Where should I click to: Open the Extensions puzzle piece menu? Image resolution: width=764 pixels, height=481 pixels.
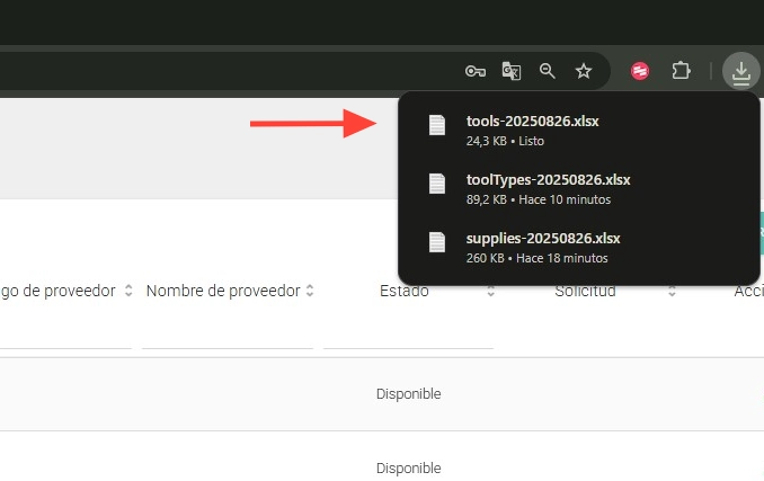681,71
